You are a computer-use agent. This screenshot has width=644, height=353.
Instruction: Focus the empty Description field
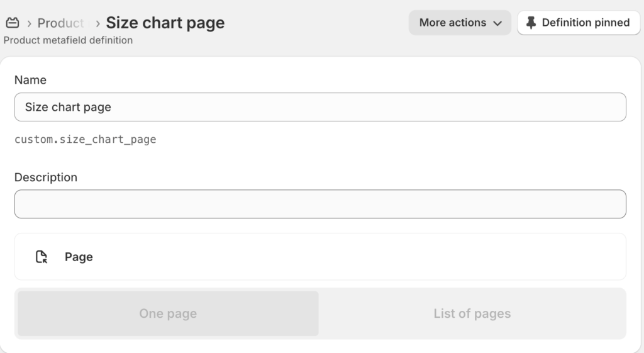[320, 204]
